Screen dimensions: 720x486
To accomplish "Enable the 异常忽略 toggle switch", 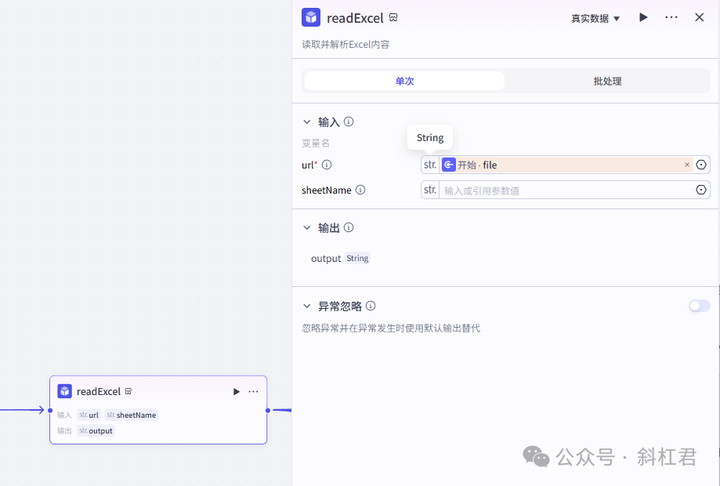I will (699, 306).
